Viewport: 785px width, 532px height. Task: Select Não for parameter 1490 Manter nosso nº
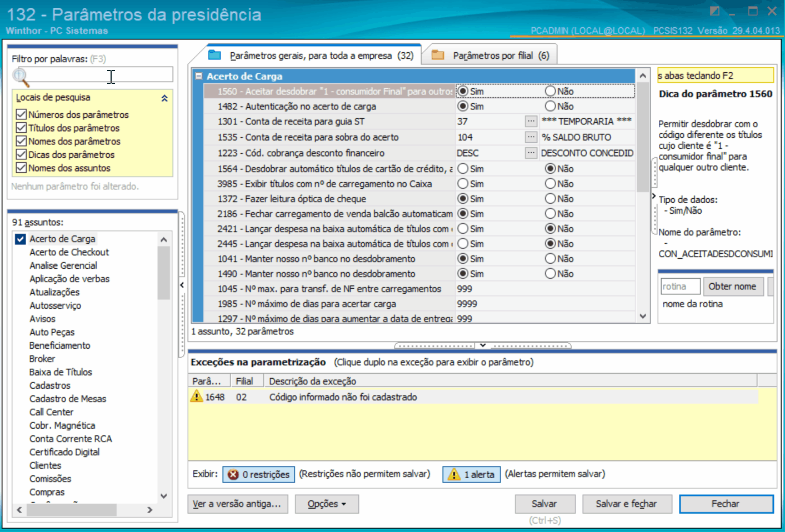click(x=550, y=273)
